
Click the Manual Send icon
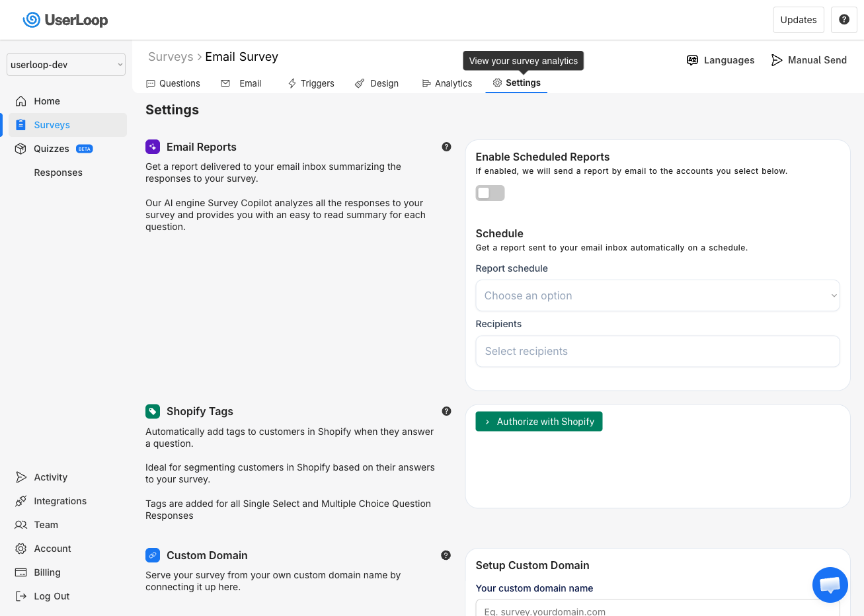777,59
